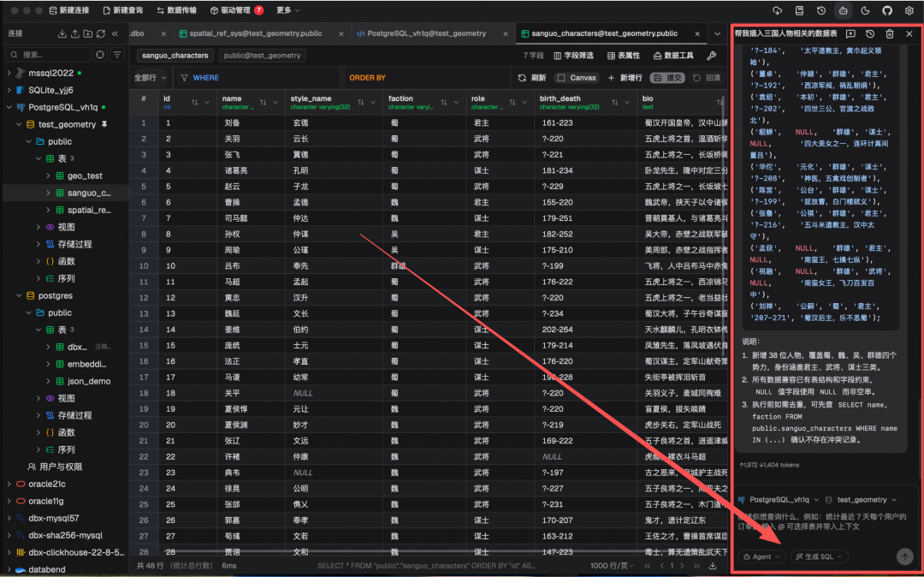This screenshot has width=924, height=577.
Task: Expand 用户与权限 tree item
Action: coord(55,467)
